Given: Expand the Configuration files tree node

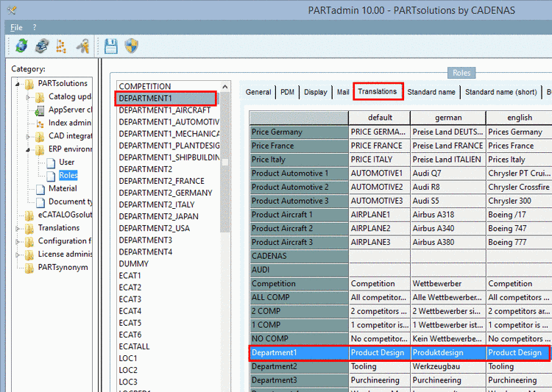Looking at the screenshot, I should coord(17,241).
